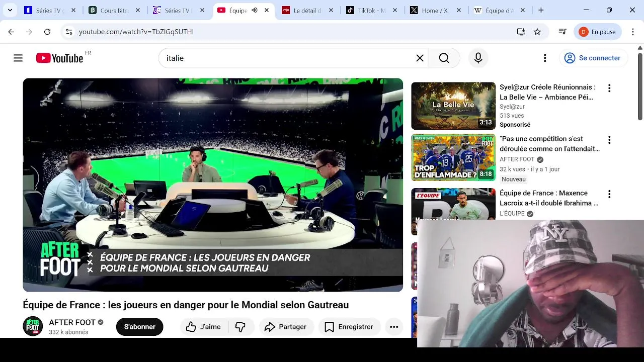Open Équipe de France Maxence Lacroix title
The width and height of the screenshot is (644, 362).
click(x=549, y=198)
